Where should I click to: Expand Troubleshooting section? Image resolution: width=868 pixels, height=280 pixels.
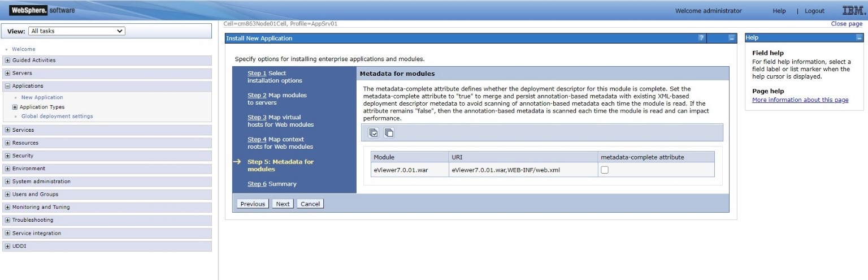click(x=7, y=220)
